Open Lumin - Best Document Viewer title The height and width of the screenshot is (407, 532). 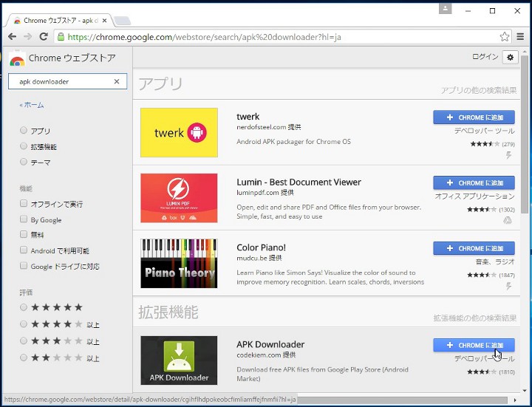[x=299, y=182]
